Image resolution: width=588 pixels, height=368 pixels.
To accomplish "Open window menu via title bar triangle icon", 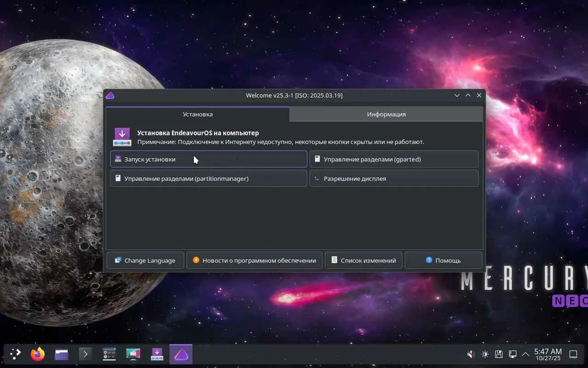I will [110, 95].
